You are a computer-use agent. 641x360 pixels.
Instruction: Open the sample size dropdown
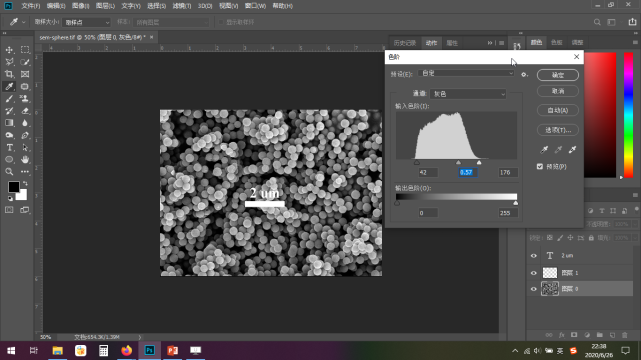pyautogui.click(x=87, y=22)
